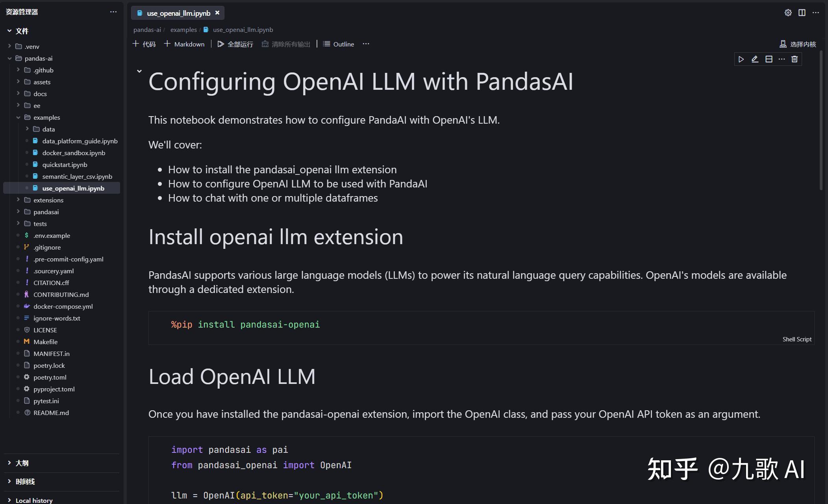
Task: Add a Markdown cell to the notebook
Action: (x=184, y=44)
